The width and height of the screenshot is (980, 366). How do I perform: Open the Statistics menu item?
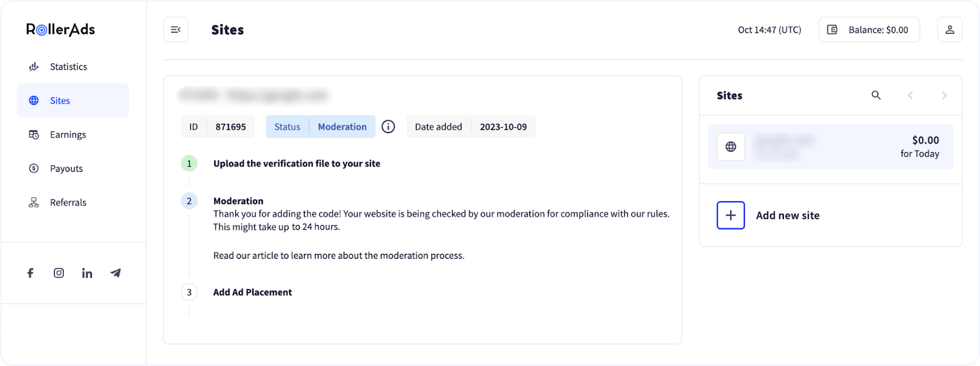point(68,67)
